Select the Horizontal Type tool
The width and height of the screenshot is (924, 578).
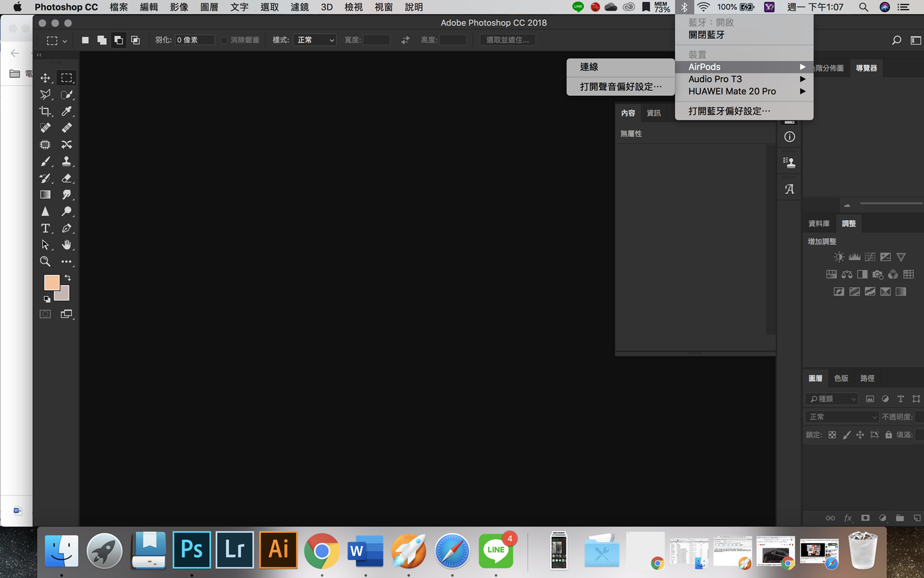tap(45, 228)
